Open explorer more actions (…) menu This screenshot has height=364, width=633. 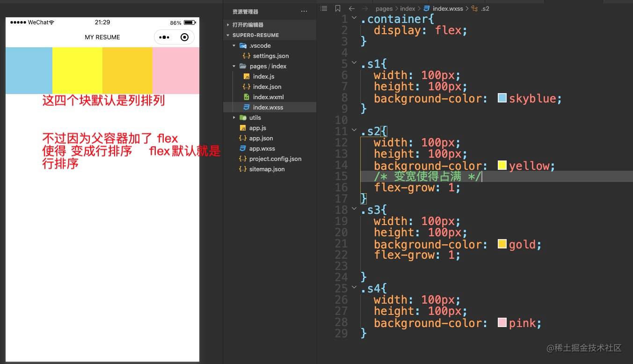[x=304, y=11]
